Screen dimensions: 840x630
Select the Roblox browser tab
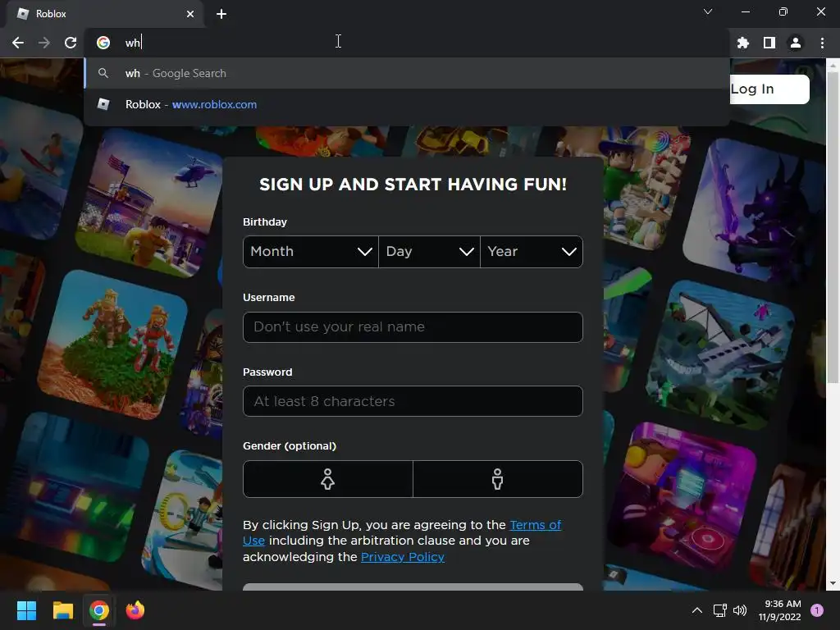tap(104, 14)
